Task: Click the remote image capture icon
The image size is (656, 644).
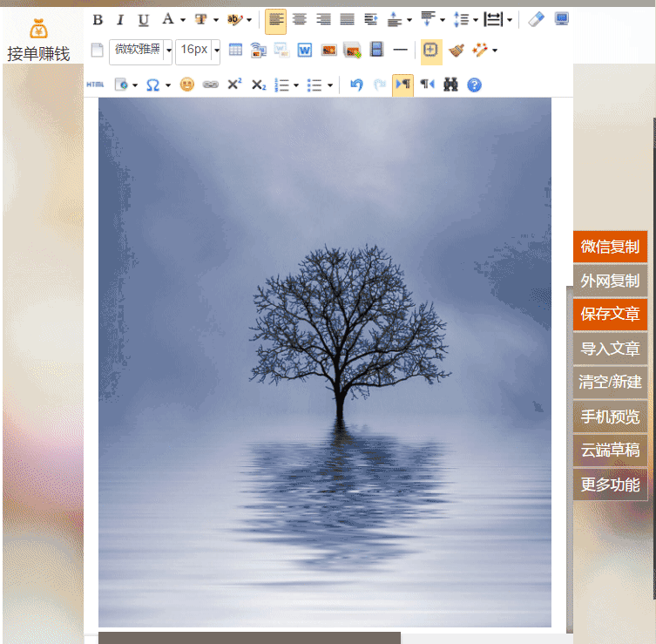Action: 259,51
